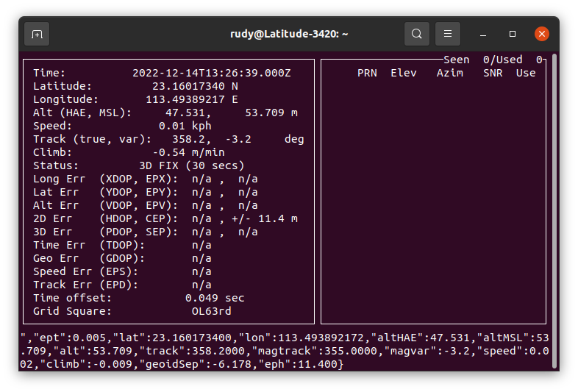Click latitude value 23.16017340 N
Screen dimensions: 578x392
coord(195,86)
